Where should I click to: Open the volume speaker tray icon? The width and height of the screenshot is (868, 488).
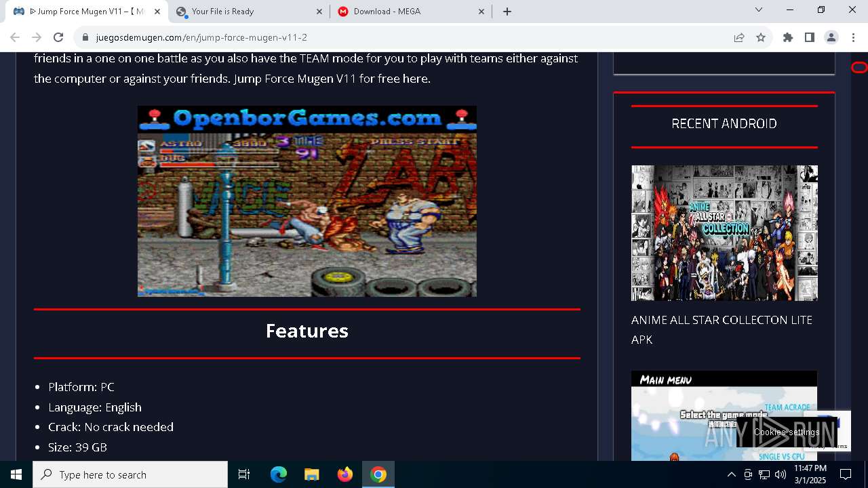point(781,474)
